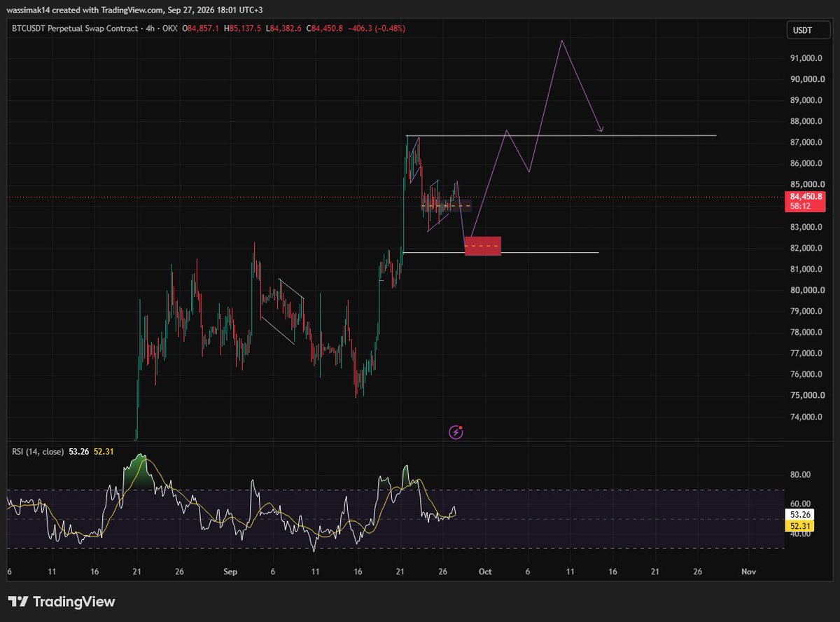
Task: Click the 58:12 countdown under current price
Action: click(x=801, y=207)
